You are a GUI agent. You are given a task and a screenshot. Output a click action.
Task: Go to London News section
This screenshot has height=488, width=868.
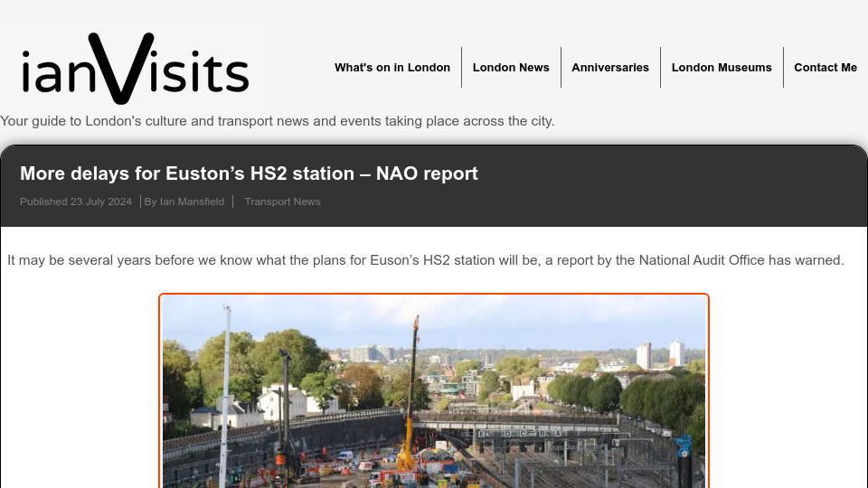click(511, 68)
